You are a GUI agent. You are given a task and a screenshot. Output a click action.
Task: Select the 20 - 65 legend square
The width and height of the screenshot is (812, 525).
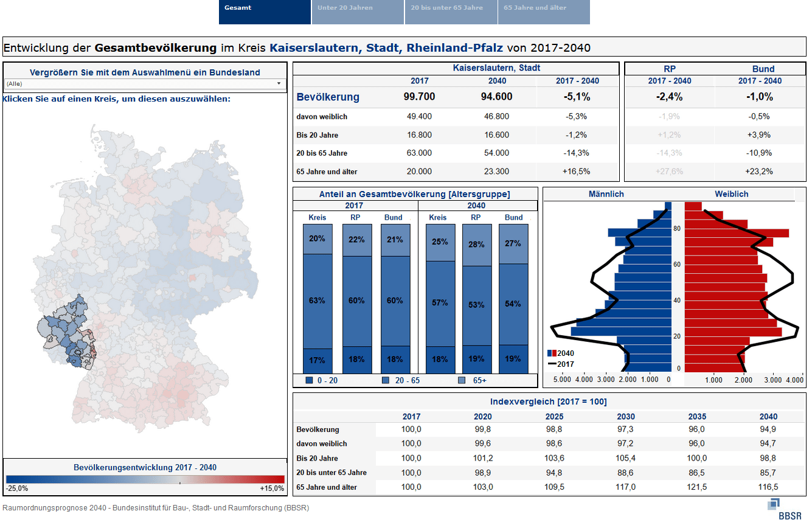(x=386, y=380)
